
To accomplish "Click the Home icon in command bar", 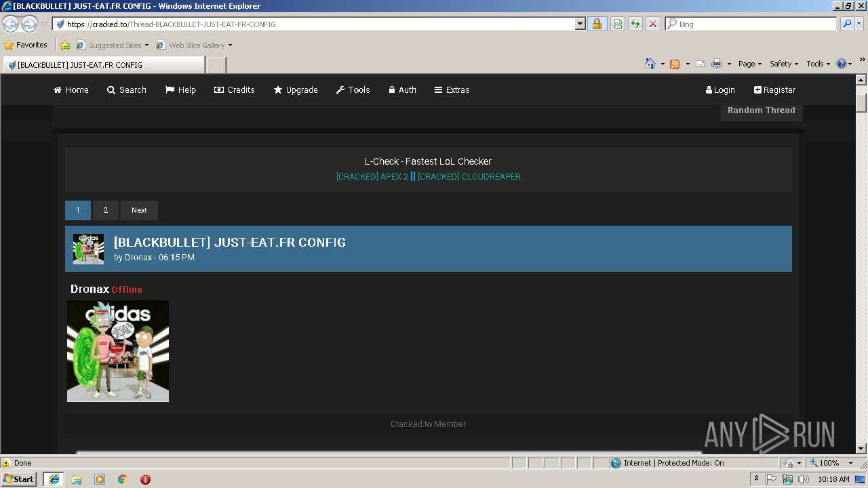I will 650,64.
